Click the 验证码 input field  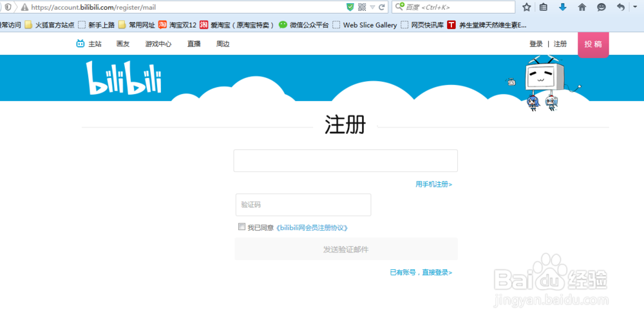pos(303,205)
